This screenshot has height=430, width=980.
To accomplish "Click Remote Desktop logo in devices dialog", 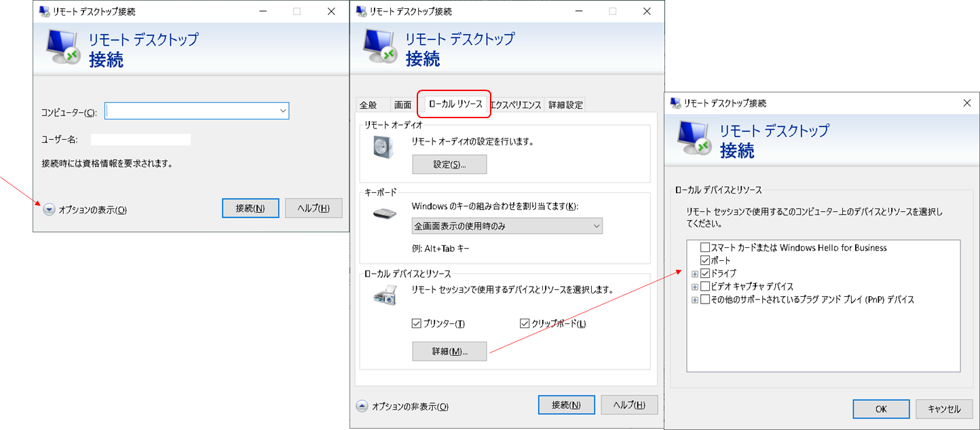I will tap(696, 138).
